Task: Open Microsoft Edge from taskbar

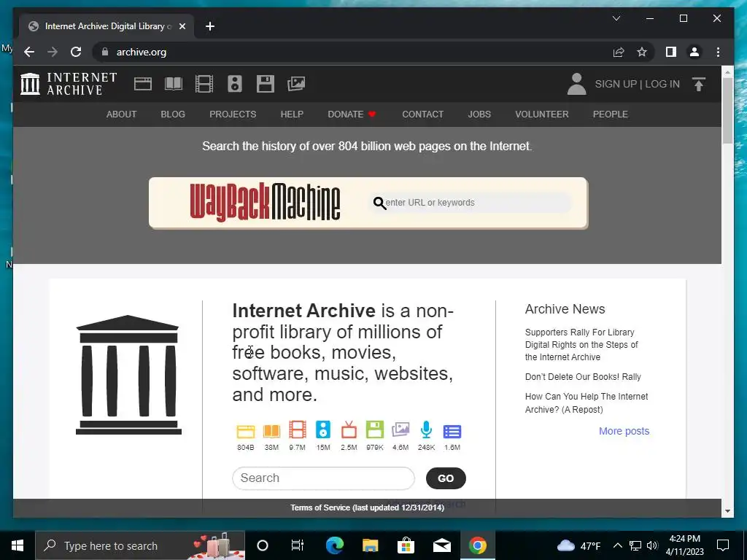Action: coord(334,545)
